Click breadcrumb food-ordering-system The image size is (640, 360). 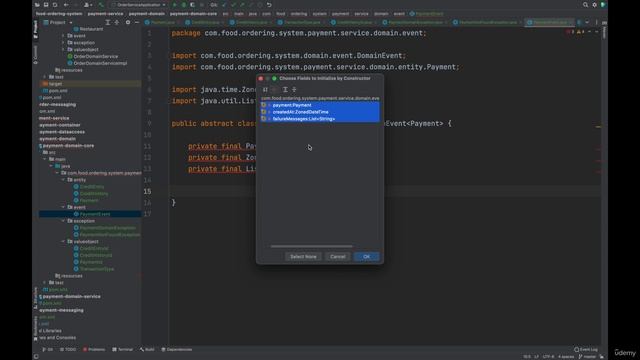[59, 14]
